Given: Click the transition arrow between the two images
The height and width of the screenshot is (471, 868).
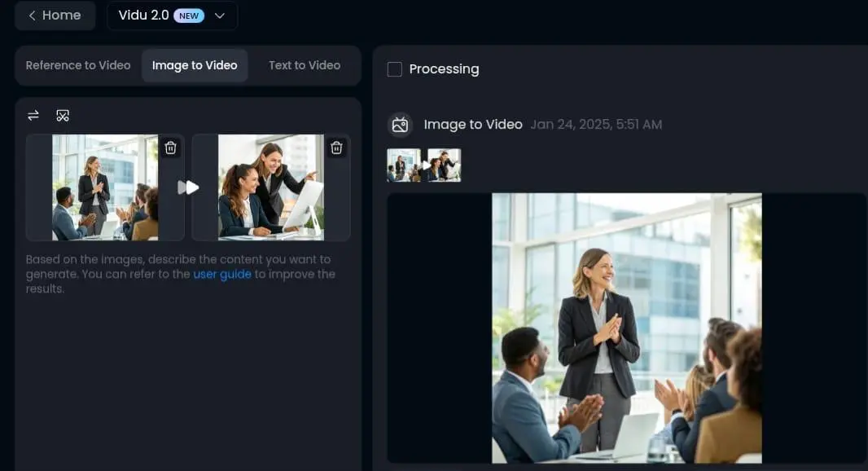Looking at the screenshot, I should pyautogui.click(x=188, y=187).
